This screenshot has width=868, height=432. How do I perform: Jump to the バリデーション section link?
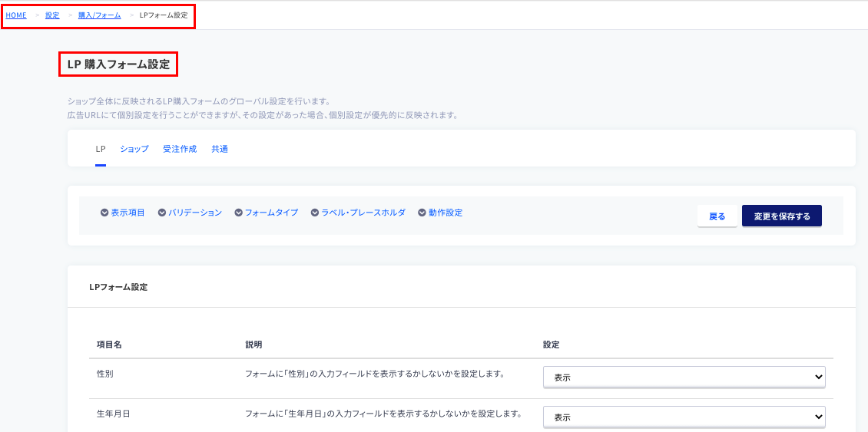point(195,213)
